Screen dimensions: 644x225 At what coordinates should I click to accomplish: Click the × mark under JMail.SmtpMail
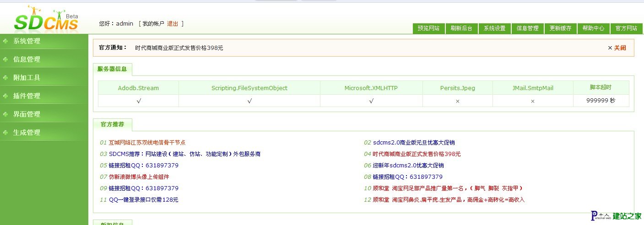pyautogui.click(x=533, y=101)
